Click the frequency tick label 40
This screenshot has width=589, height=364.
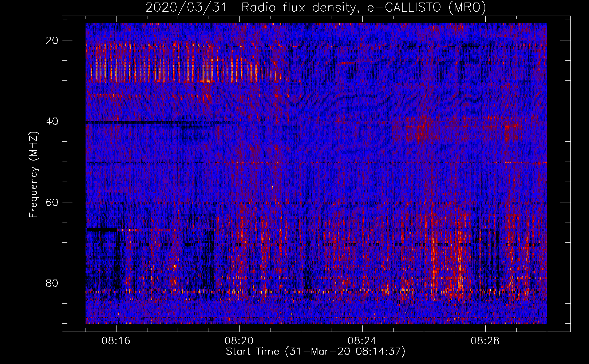tap(52, 121)
